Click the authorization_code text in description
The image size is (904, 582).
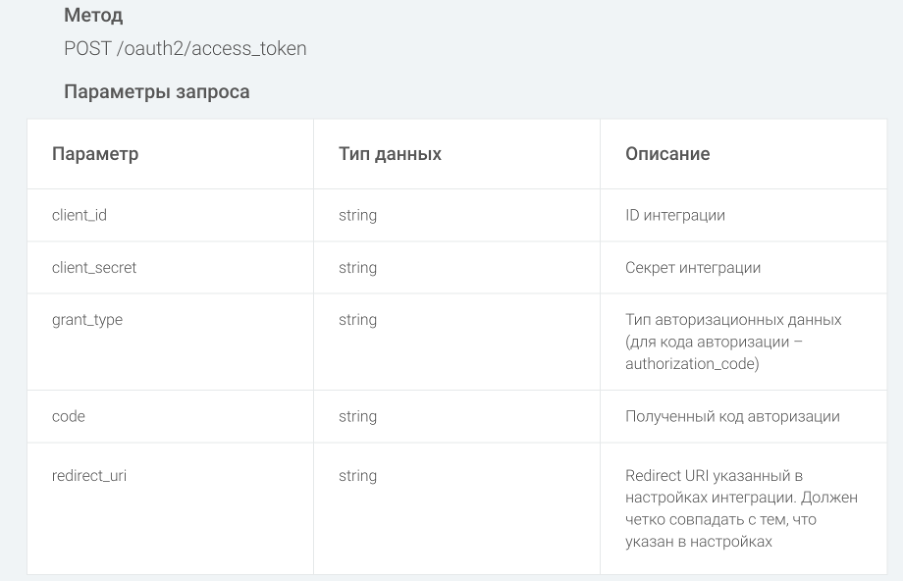(692, 364)
